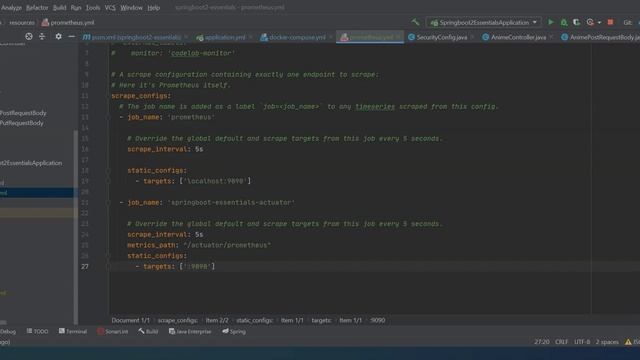Open the Run menu
Viewport: 640px width, 360px height.
pyautogui.click(x=76, y=8)
